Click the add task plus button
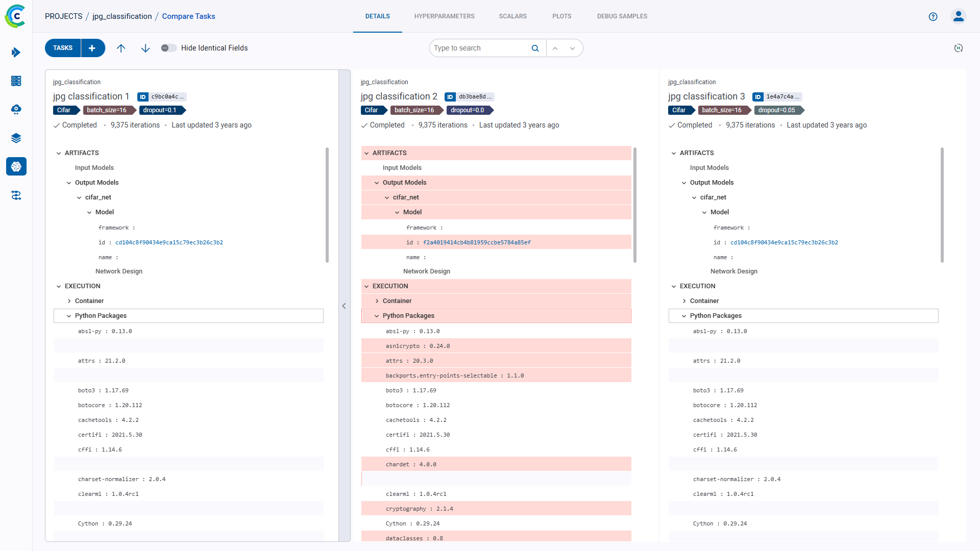 (x=92, y=48)
